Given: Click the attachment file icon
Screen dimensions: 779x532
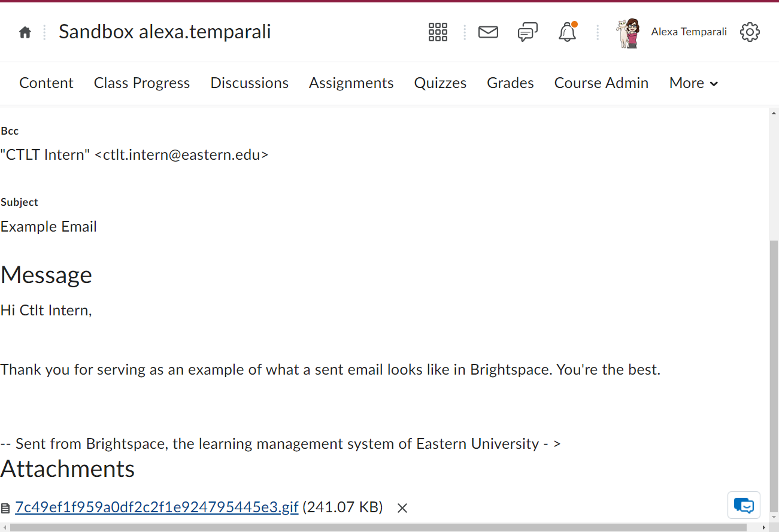Looking at the screenshot, I should click(x=5, y=509).
